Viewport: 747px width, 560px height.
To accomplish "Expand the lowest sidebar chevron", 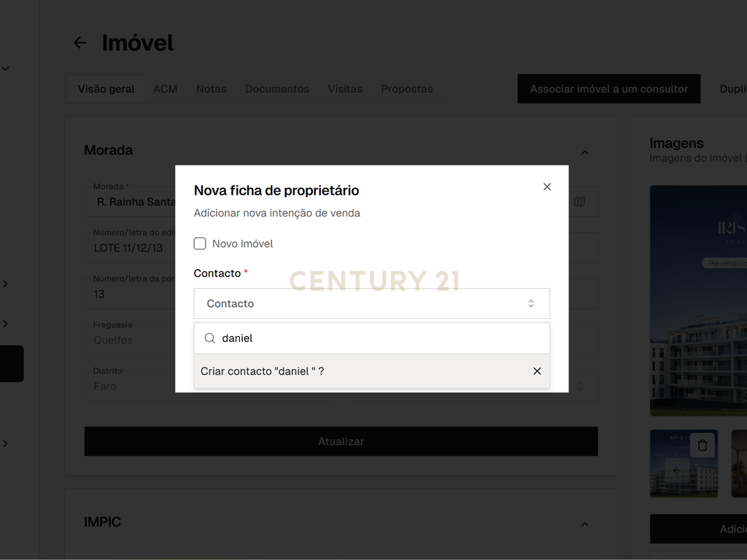I will point(5,444).
